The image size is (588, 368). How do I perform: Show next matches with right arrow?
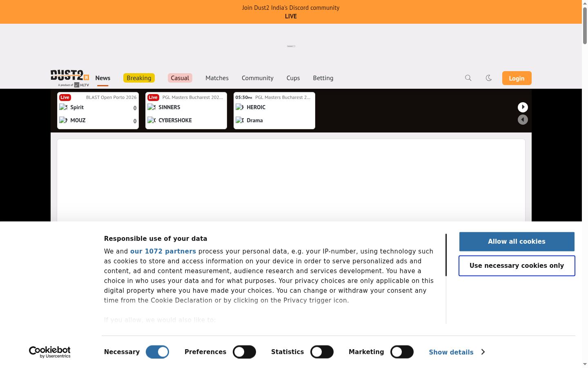[x=523, y=107]
